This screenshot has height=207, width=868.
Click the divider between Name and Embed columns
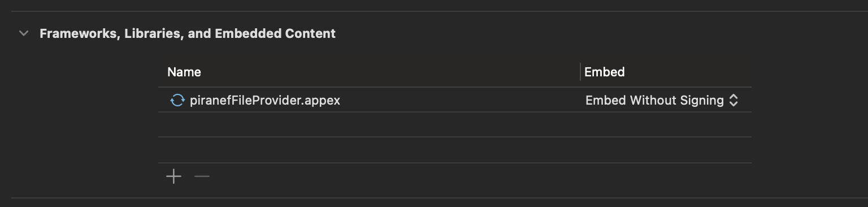pos(580,72)
